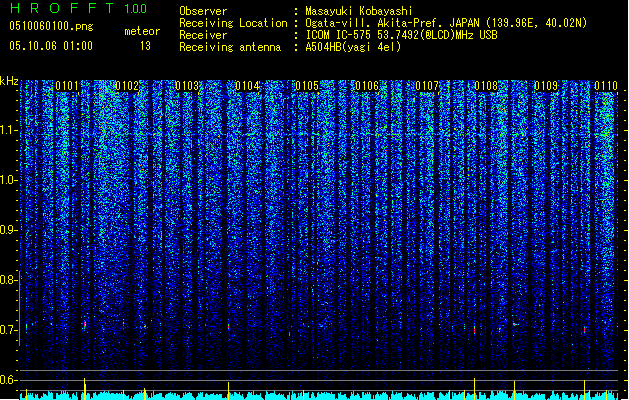Click the 0.6 kHz axis tick label
Screen dimensions: 629x400
point(8,380)
